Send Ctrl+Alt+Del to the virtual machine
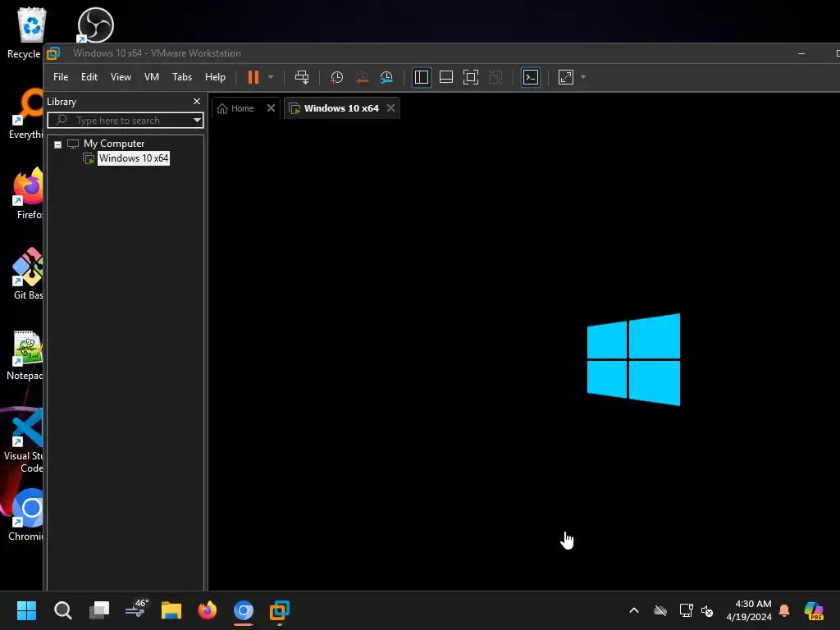Image resolution: width=840 pixels, height=630 pixels. (302, 77)
